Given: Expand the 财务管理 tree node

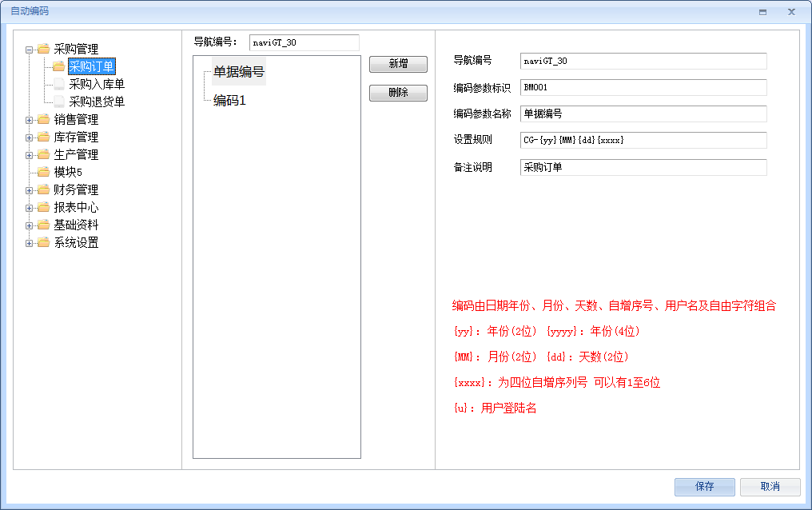Looking at the screenshot, I should [30, 189].
